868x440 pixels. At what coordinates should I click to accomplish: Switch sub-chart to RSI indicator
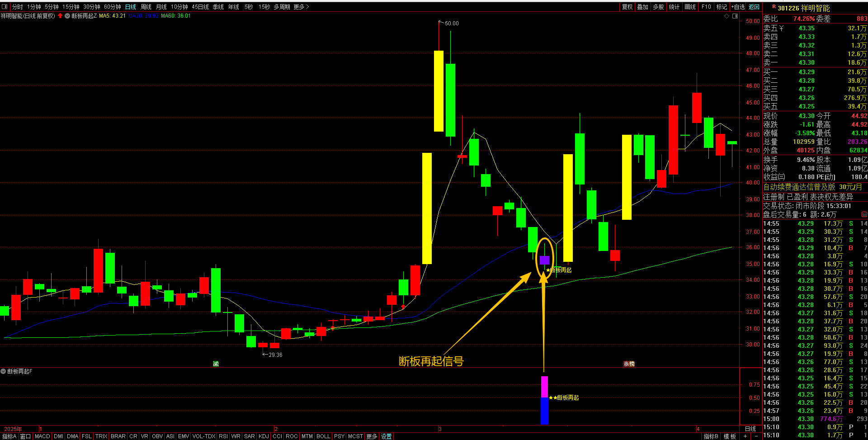223,436
